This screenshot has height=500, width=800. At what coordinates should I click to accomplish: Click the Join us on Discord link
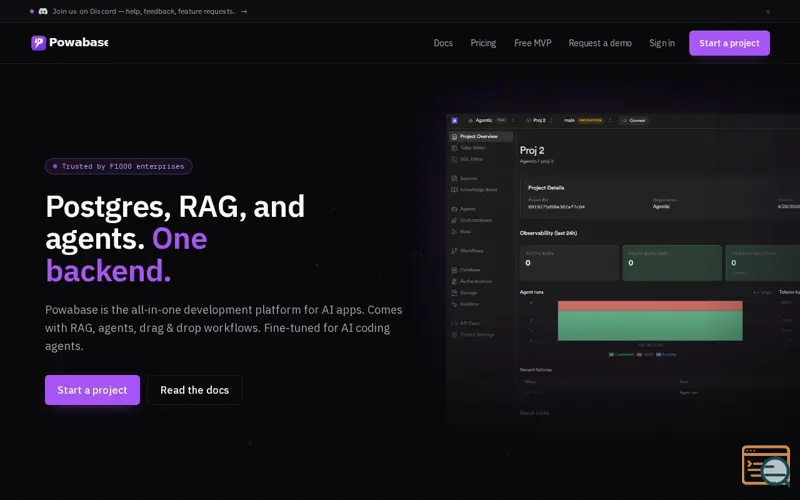143,11
